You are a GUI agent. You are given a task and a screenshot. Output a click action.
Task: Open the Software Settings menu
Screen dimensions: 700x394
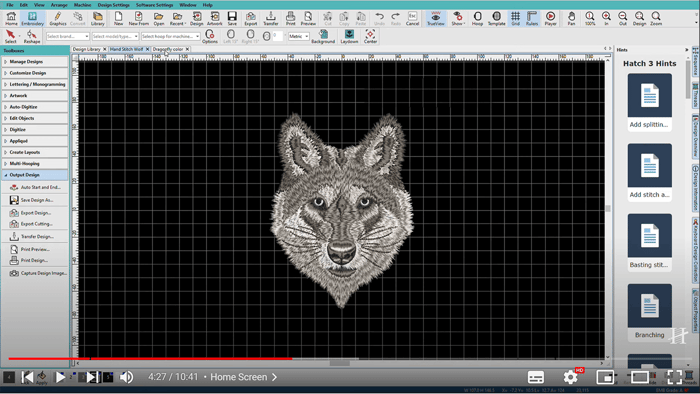pos(154,5)
